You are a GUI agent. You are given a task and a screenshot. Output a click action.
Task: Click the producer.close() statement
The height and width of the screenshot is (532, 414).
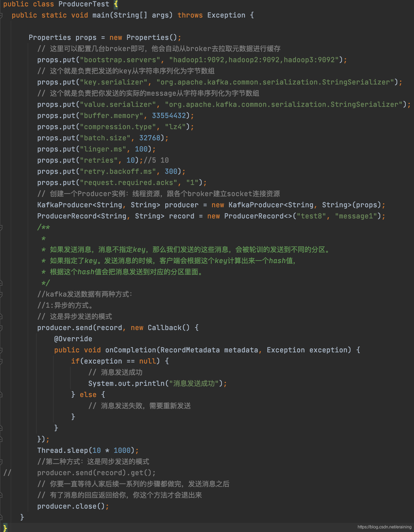[73, 506]
